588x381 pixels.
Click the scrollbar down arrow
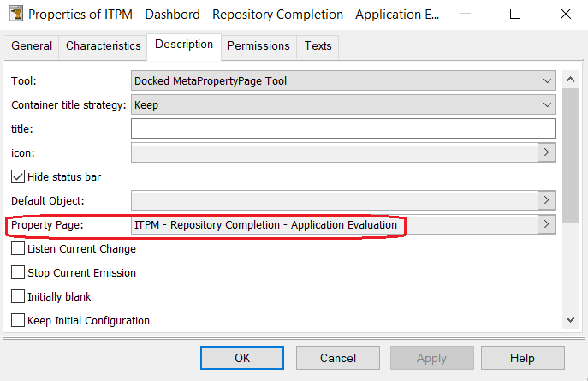coord(572,319)
